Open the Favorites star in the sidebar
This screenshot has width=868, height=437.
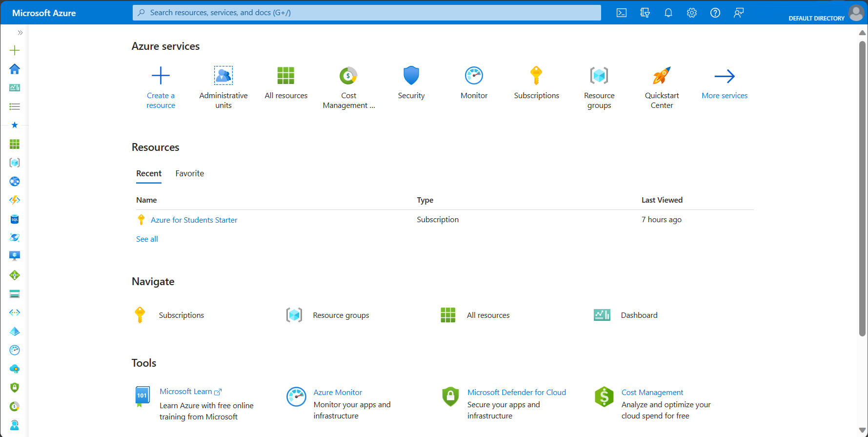[15, 125]
